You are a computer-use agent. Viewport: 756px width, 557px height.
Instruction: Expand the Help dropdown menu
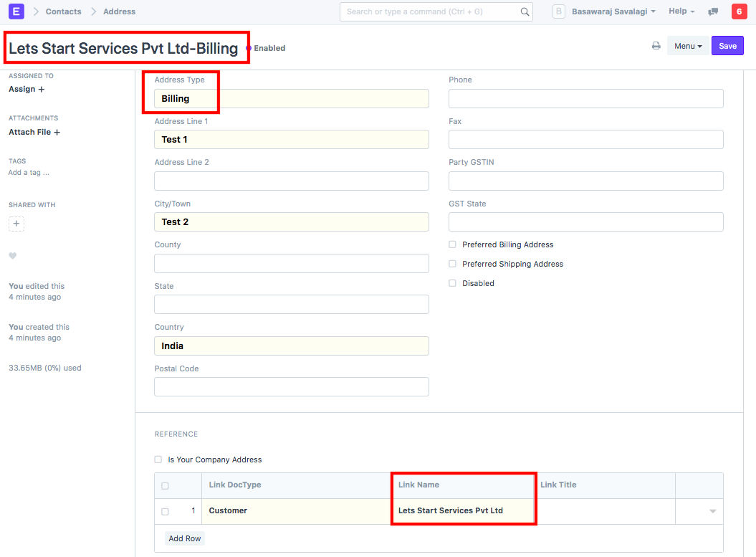[x=681, y=11]
